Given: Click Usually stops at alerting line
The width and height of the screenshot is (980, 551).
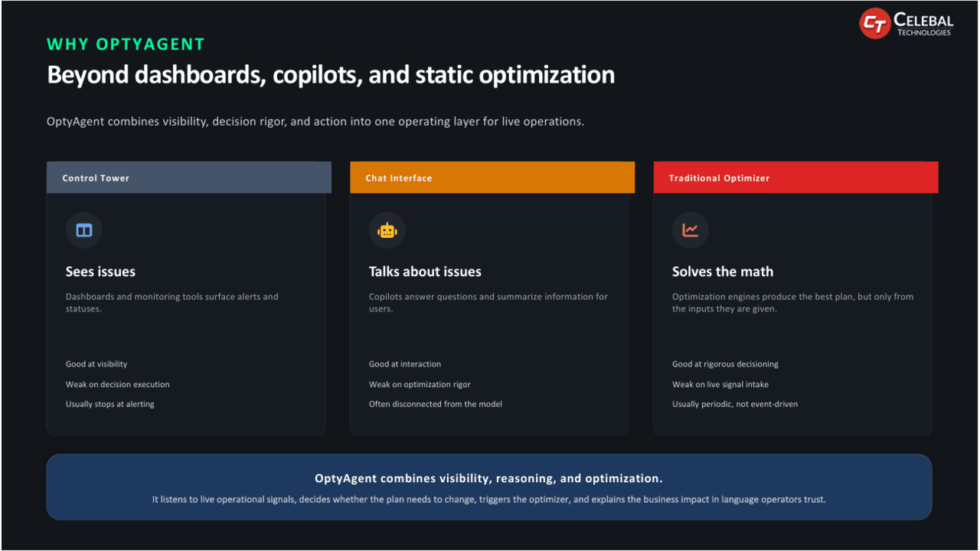Looking at the screenshot, I should point(110,404).
